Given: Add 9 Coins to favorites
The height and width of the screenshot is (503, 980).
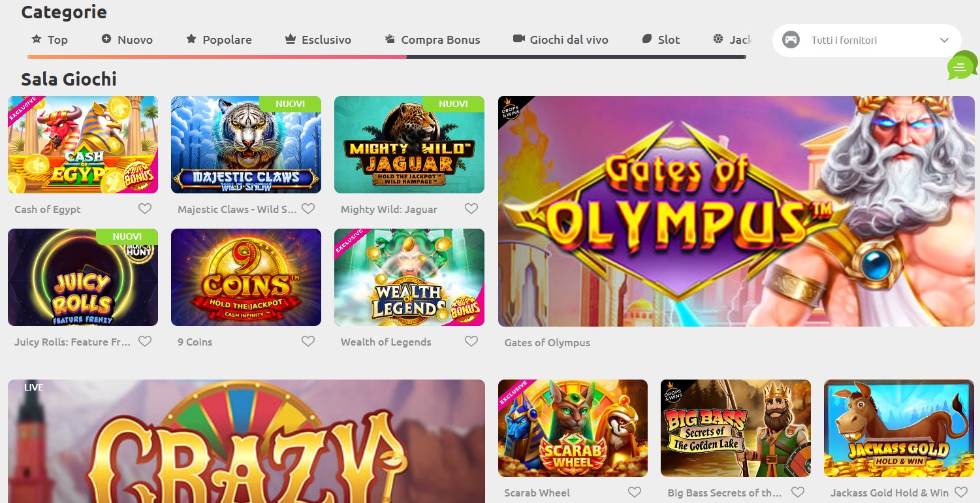Looking at the screenshot, I should [308, 342].
